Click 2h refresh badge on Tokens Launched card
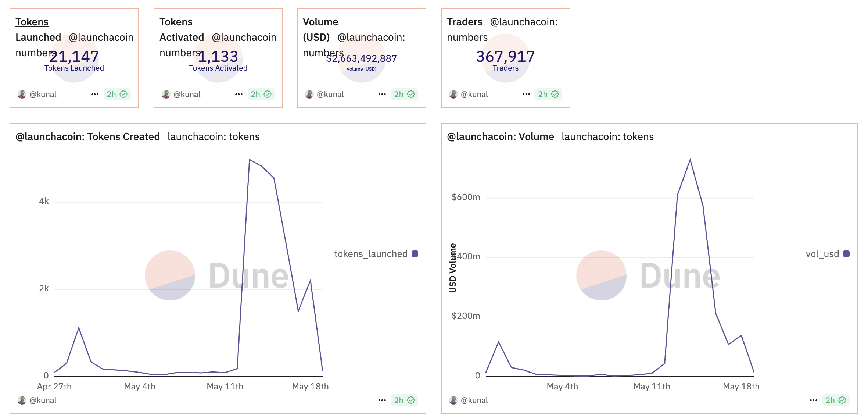The height and width of the screenshot is (420, 868). 117,94
